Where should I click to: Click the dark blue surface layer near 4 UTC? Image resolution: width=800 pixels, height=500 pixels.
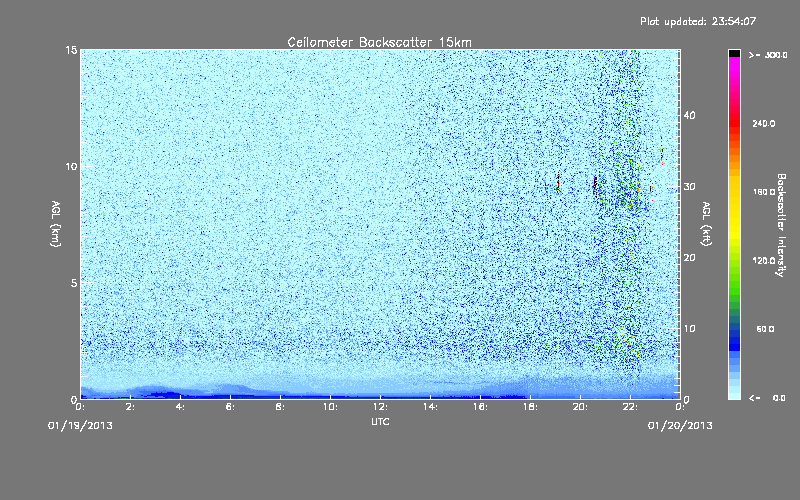click(x=168, y=394)
